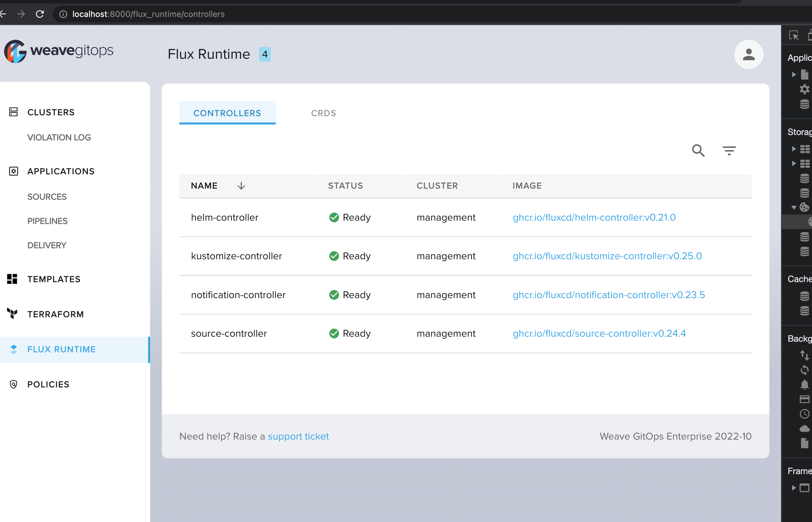Select the up-down arrows Background fetch icon
812x522 pixels.
click(x=804, y=355)
